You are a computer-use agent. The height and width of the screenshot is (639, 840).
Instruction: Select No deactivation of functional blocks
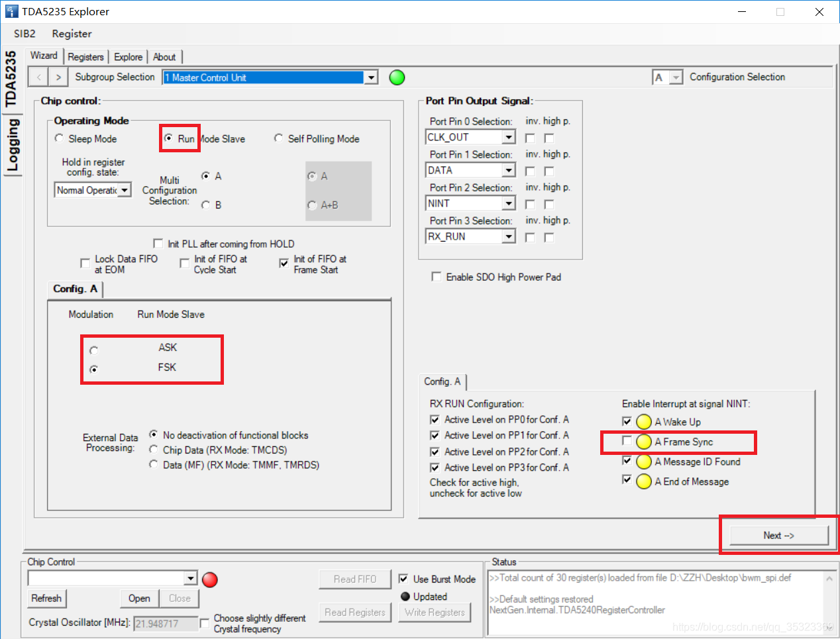coord(154,435)
